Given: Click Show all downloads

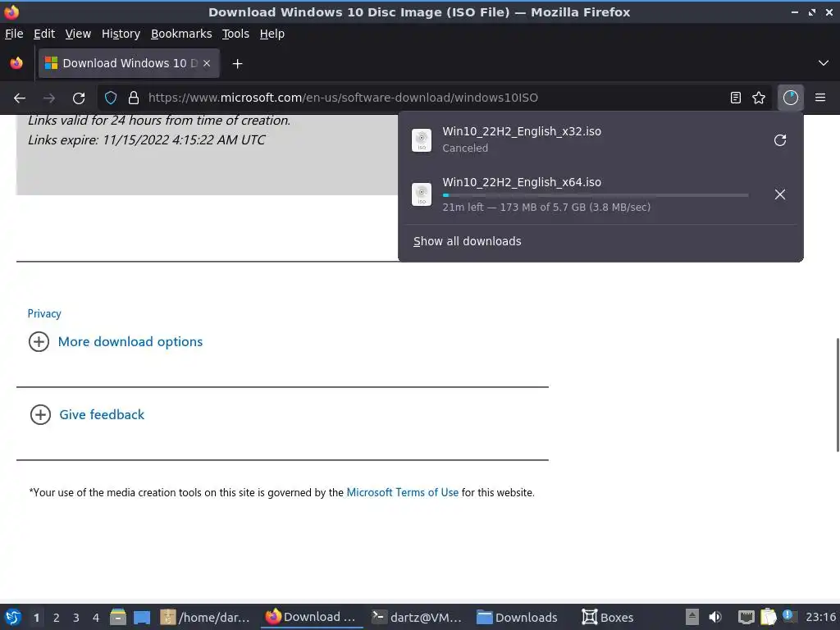Looking at the screenshot, I should pos(467,242).
